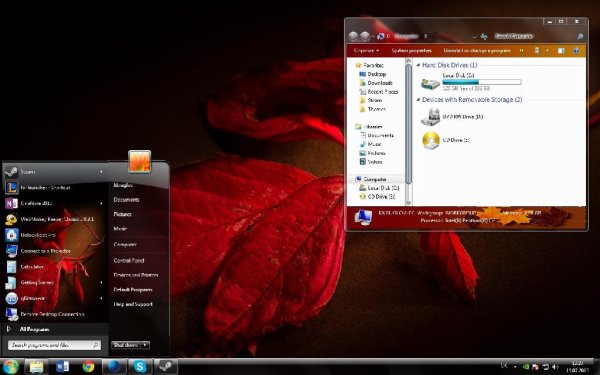Screen dimensions: 600x375
Task: Click the Explorer address bar refresh icon
Action: (484, 36)
